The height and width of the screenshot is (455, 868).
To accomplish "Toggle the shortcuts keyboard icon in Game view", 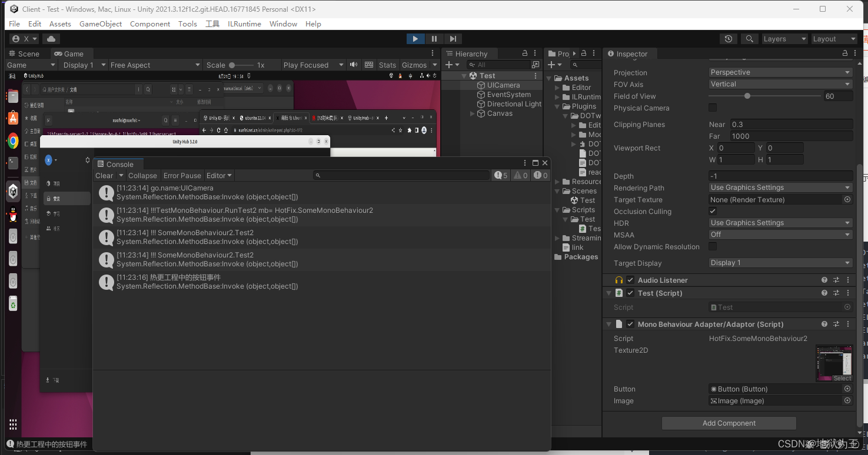I will pyautogui.click(x=369, y=65).
